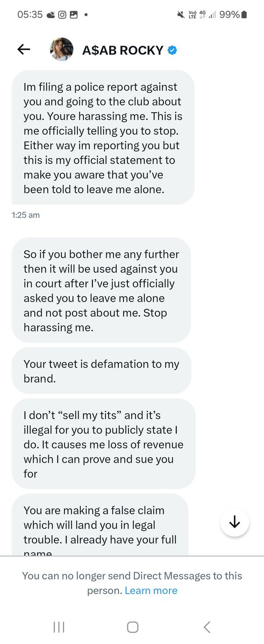Open the Learn more link
Image resolution: width=264 pixels, height=644 pixels.
(x=151, y=590)
